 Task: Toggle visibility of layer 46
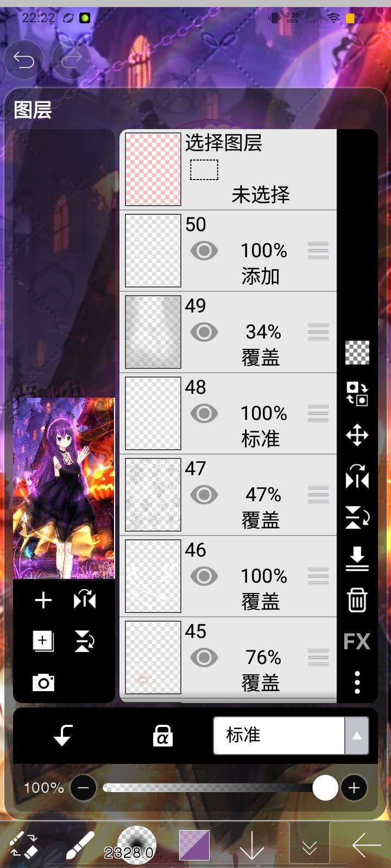tap(204, 576)
